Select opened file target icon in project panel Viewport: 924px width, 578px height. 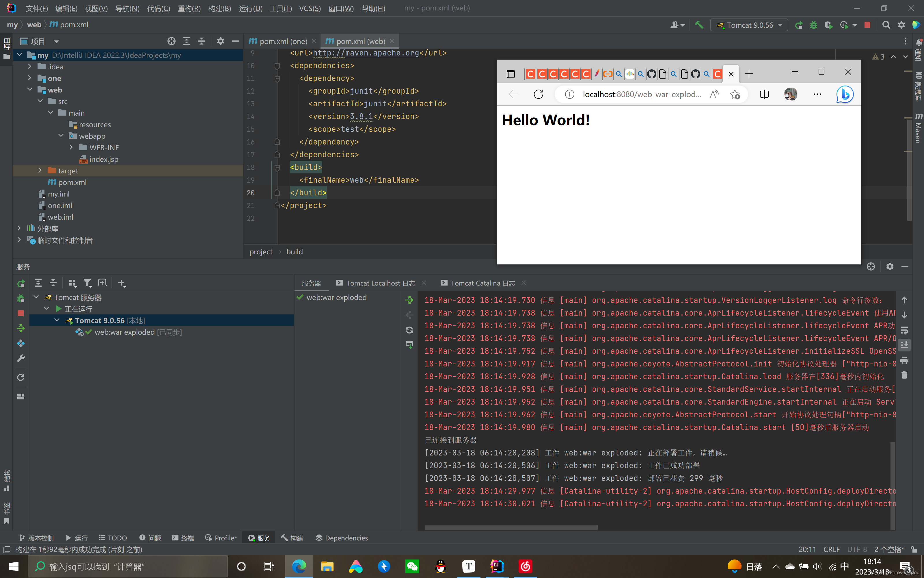click(x=172, y=41)
